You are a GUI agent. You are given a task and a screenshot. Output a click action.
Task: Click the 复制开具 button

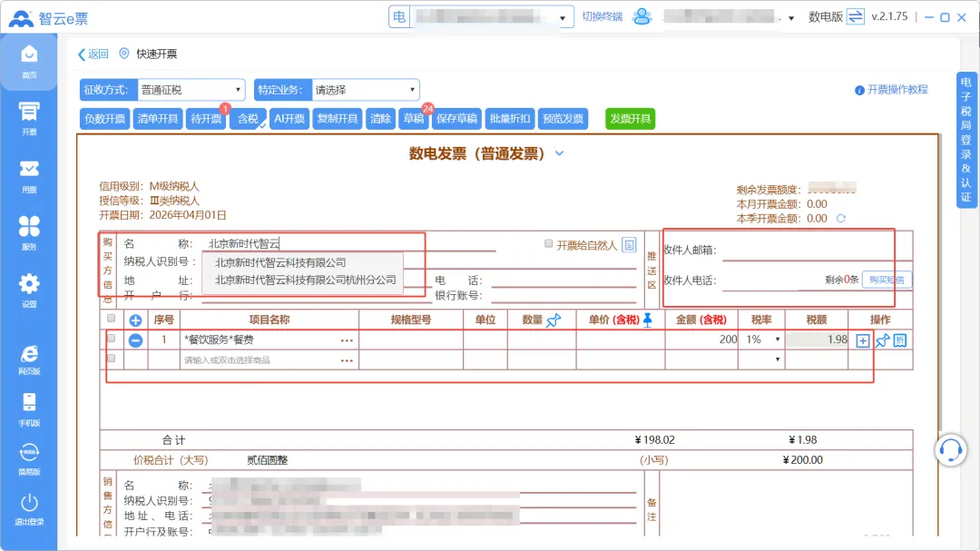point(338,119)
